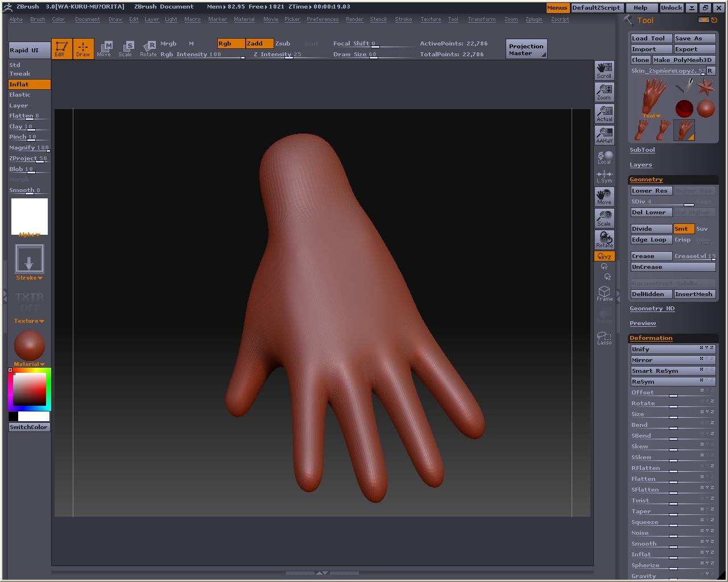Select the Move transform icon in top shelf

coord(104,49)
